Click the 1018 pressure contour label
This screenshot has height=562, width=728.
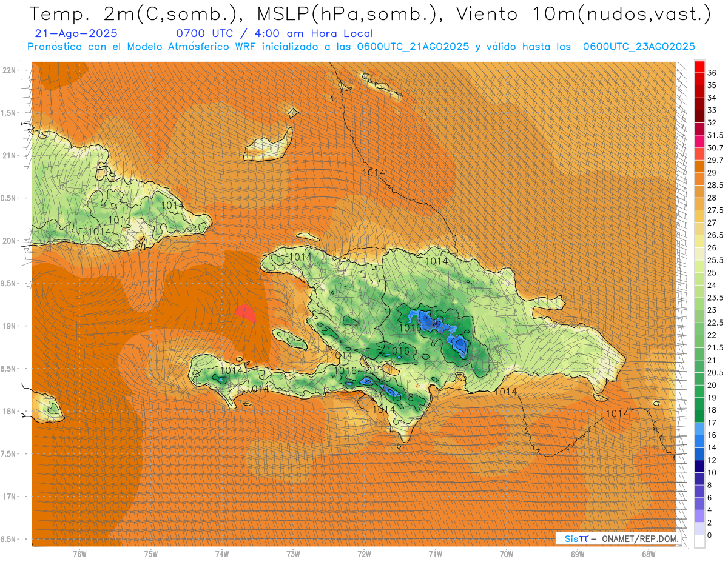pyautogui.click(x=402, y=398)
